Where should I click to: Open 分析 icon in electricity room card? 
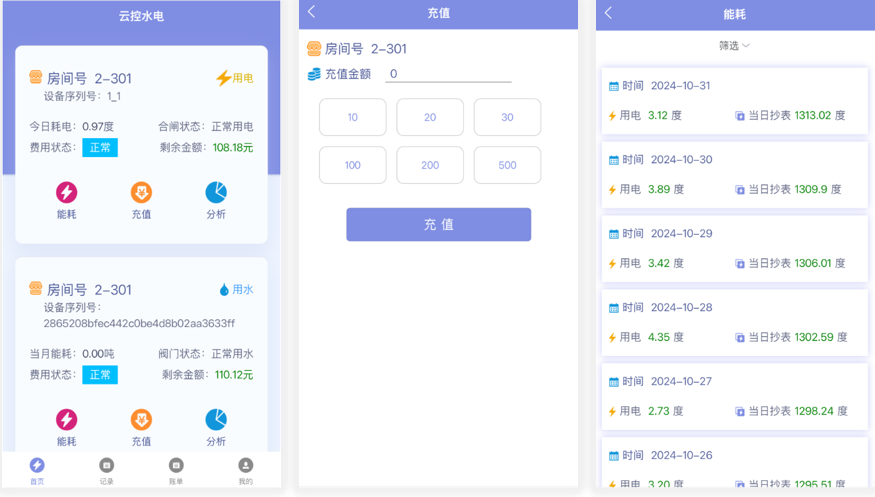click(216, 193)
